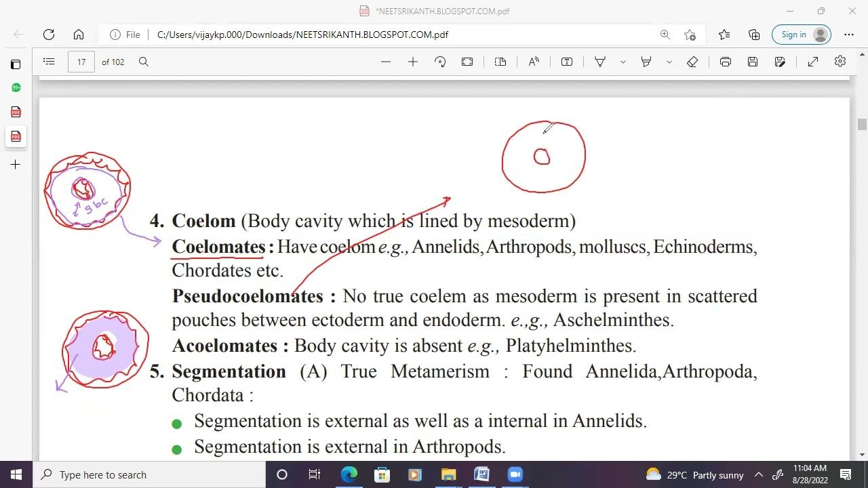
Task: Click the text 'Segmentation is external in Arthropods.'
Action: pos(350,447)
